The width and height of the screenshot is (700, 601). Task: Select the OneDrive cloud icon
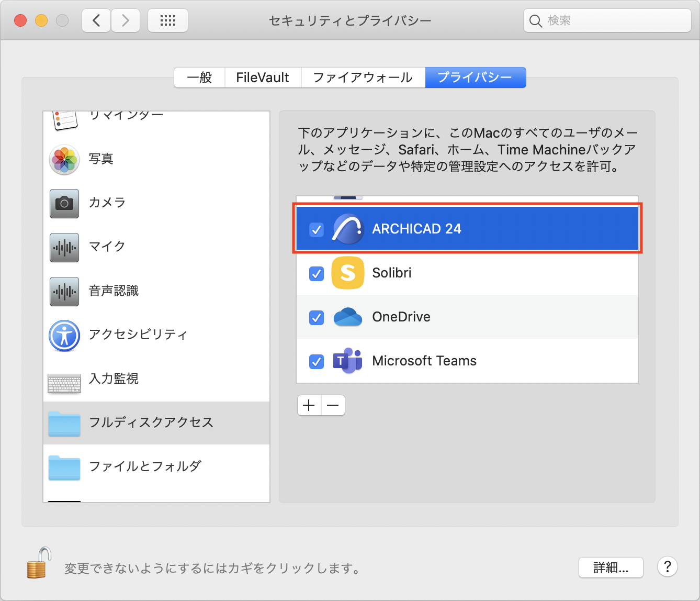pyautogui.click(x=347, y=317)
